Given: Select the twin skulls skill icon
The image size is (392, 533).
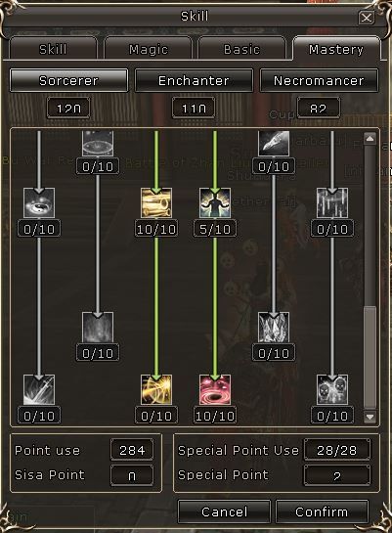Looking at the screenshot, I should click(332, 390).
